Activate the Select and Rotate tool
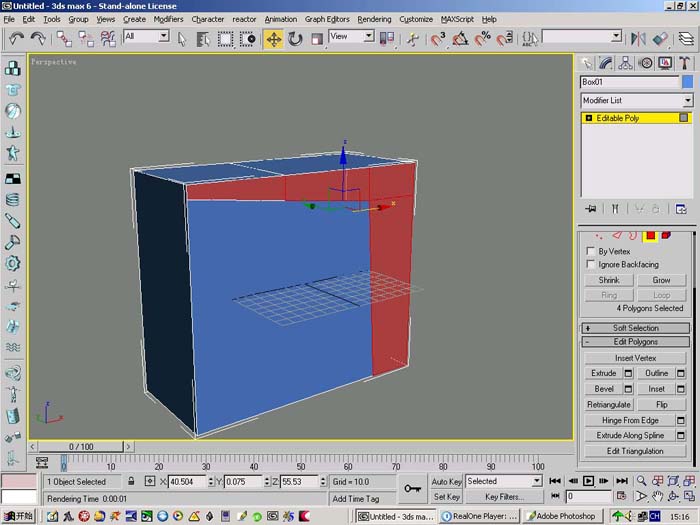The height and width of the screenshot is (525, 700). point(295,39)
